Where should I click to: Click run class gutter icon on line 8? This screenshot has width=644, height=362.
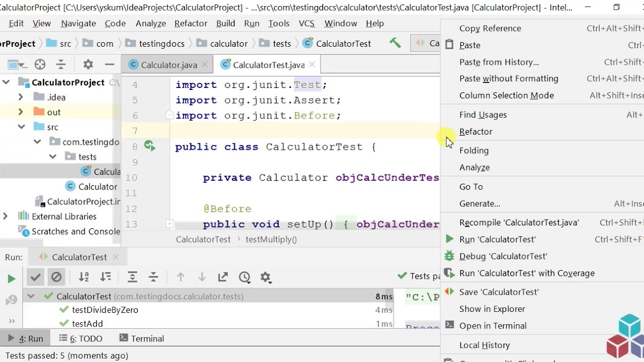pyautogui.click(x=149, y=146)
